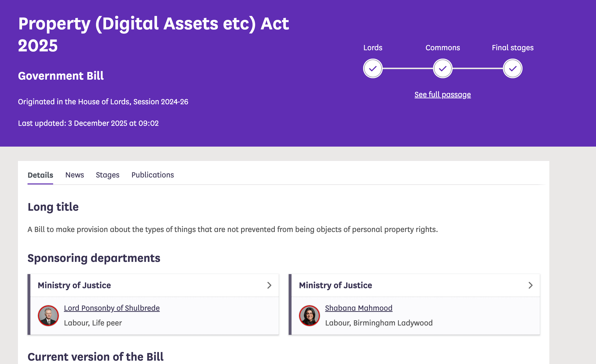Open Lord Ponsonby of Shulbrede's profile link
Image resolution: width=596 pixels, height=364 pixels.
(112, 308)
